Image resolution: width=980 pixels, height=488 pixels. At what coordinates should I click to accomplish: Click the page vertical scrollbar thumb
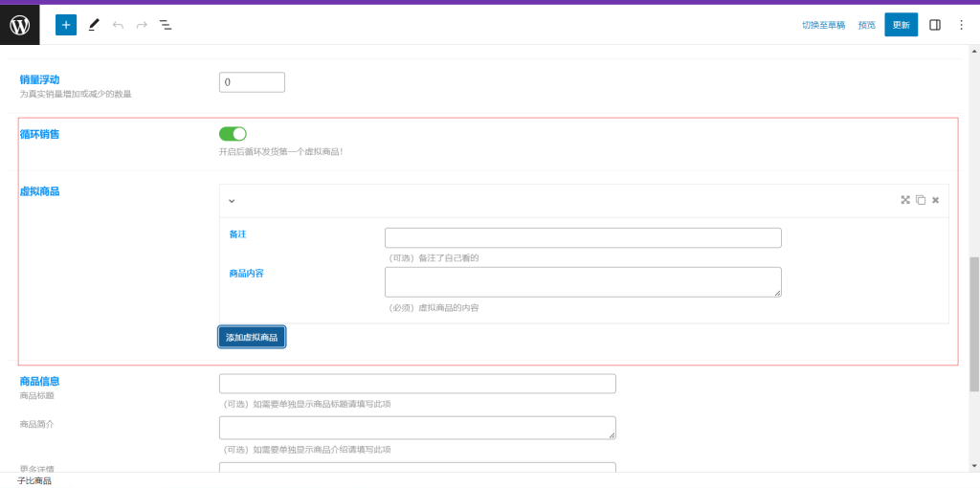click(974, 323)
